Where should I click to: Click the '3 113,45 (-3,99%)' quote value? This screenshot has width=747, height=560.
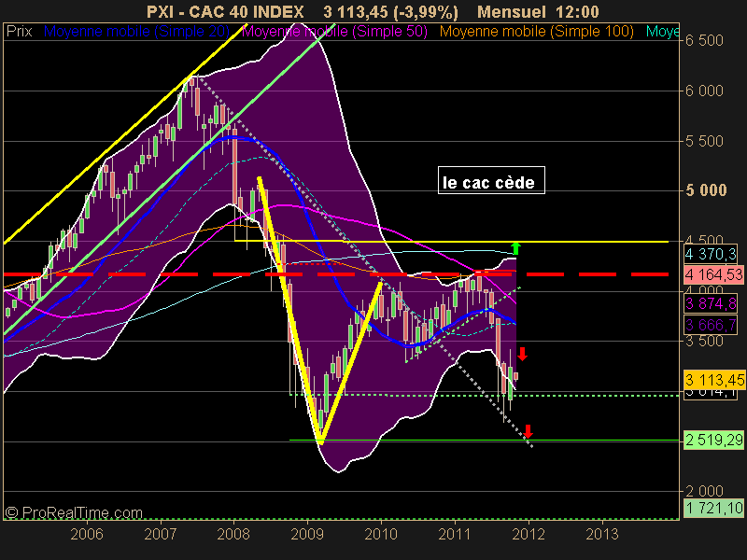(390, 11)
